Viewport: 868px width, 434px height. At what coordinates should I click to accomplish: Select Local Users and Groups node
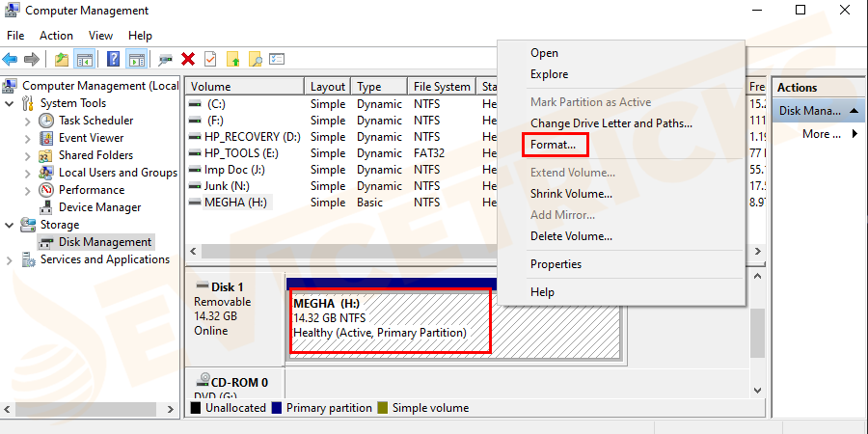pos(118,173)
